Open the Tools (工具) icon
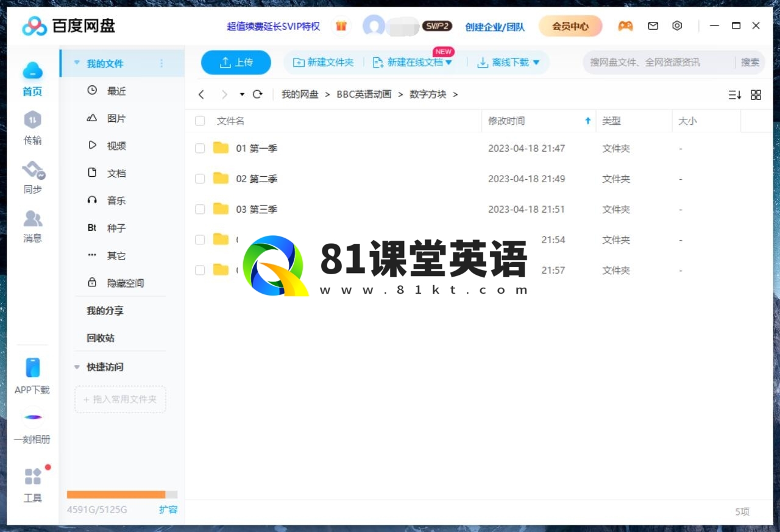This screenshot has height=532, width=780. [x=33, y=477]
